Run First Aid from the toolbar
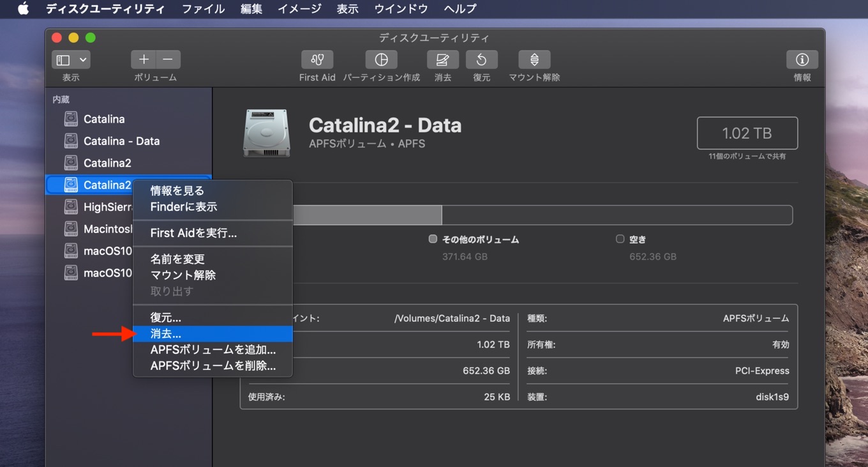This screenshot has height=467, width=868. tap(317, 59)
